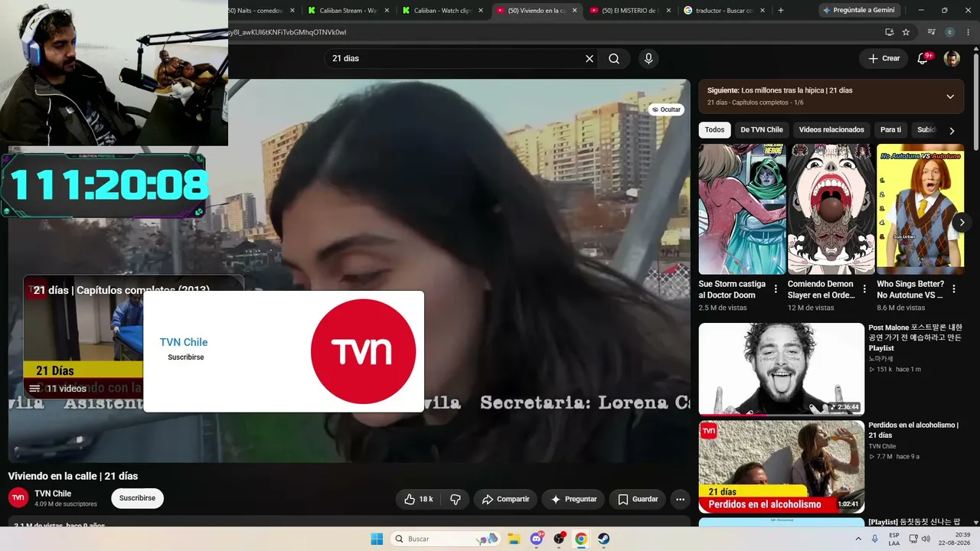Open the Crear menu
Viewport: 980px width, 551px height.
(x=884, y=59)
